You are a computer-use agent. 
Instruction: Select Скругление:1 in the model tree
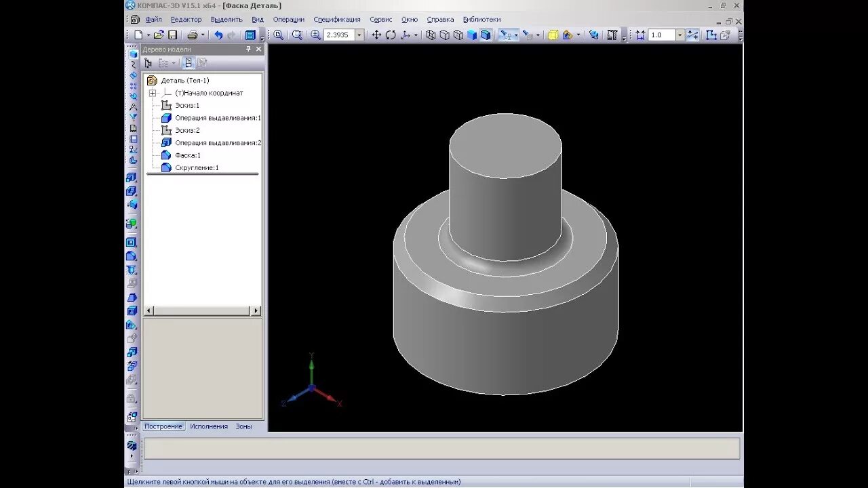click(x=197, y=167)
